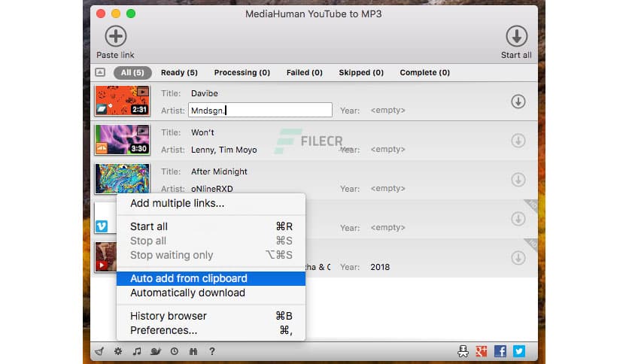Switch to Skipped (0) tab
Image resolution: width=629 pixels, height=364 pixels.
pyautogui.click(x=361, y=72)
